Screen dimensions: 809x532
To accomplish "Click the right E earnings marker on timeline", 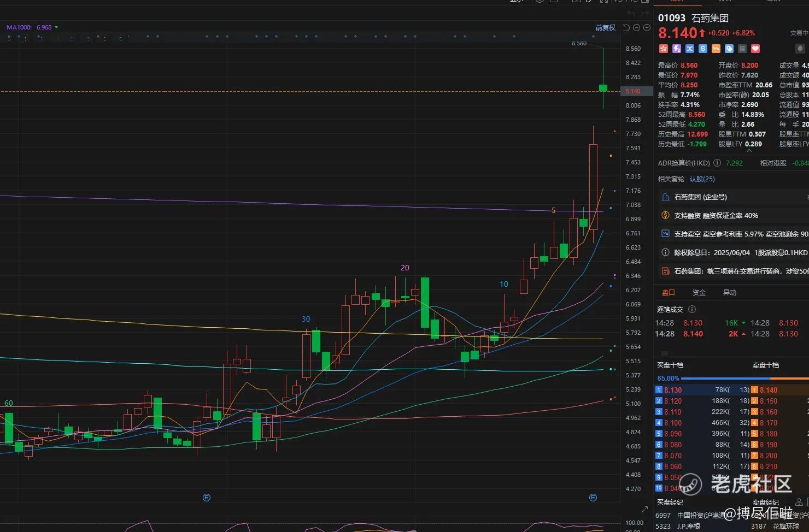I will coord(593,498).
